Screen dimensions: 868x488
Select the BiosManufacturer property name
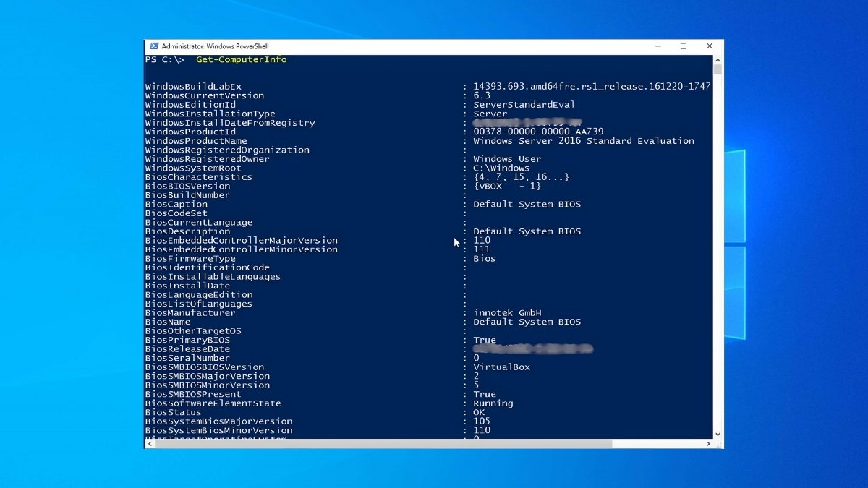[191, 313]
